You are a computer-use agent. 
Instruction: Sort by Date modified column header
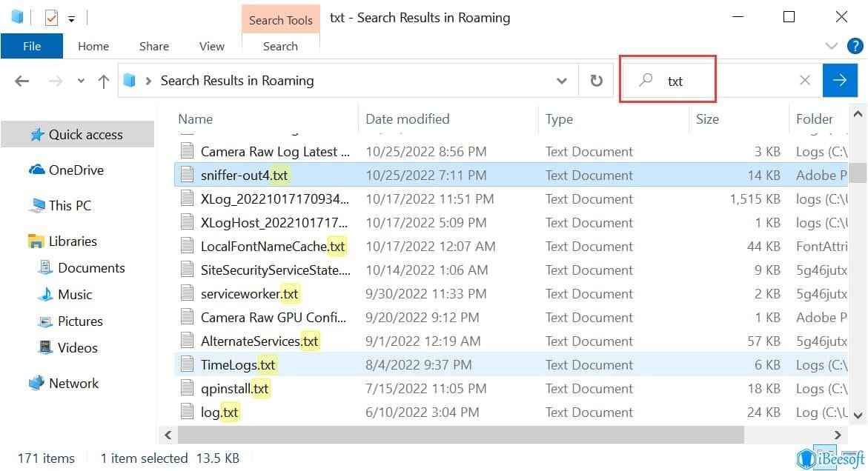tap(407, 118)
